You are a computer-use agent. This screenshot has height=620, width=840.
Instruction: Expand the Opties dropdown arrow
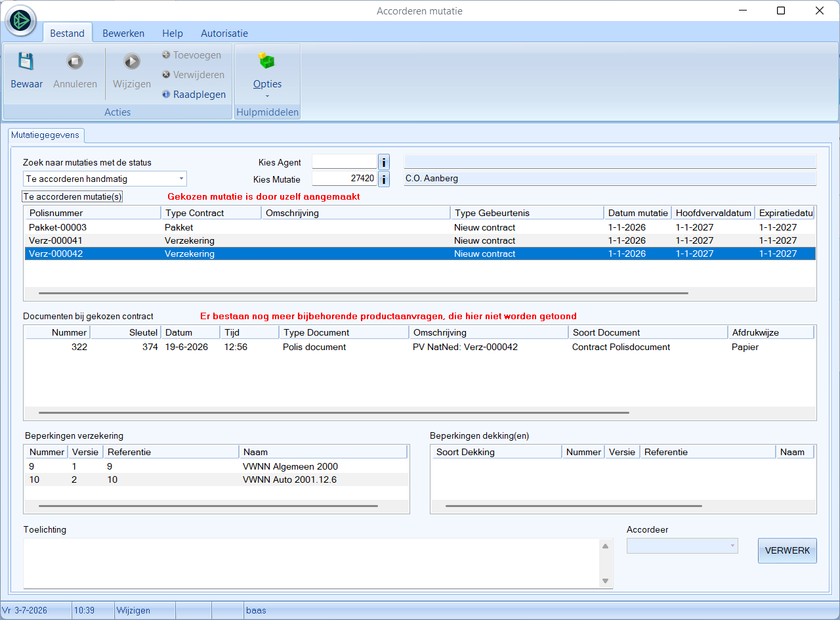(268, 97)
